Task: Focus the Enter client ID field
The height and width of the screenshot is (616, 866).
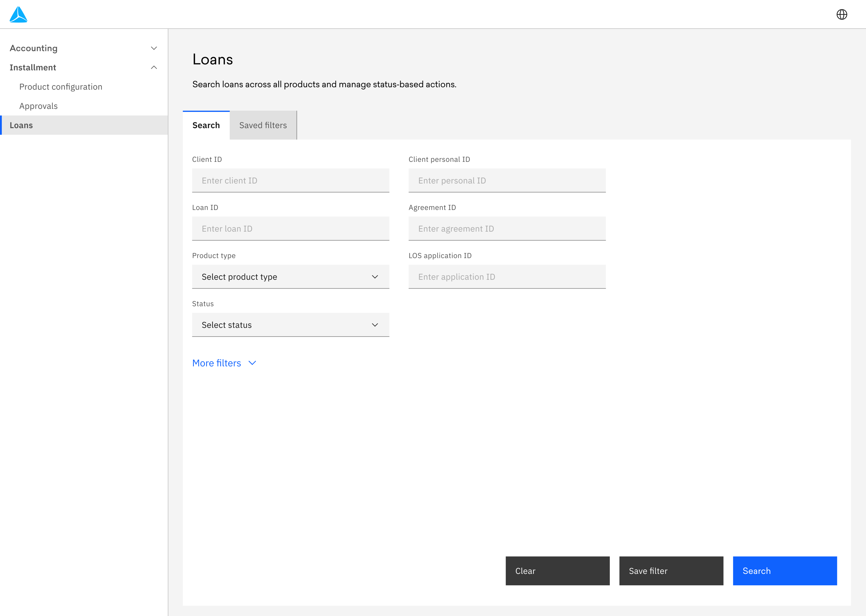Action: click(x=290, y=181)
